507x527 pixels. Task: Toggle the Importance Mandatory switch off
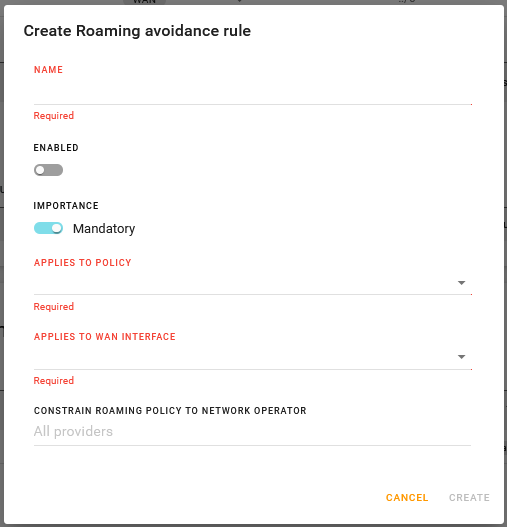48,228
